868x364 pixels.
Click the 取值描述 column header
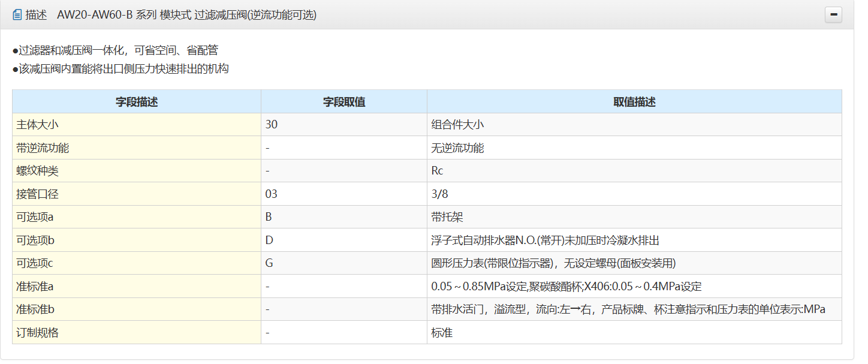pyautogui.click(x=634, y=102)
